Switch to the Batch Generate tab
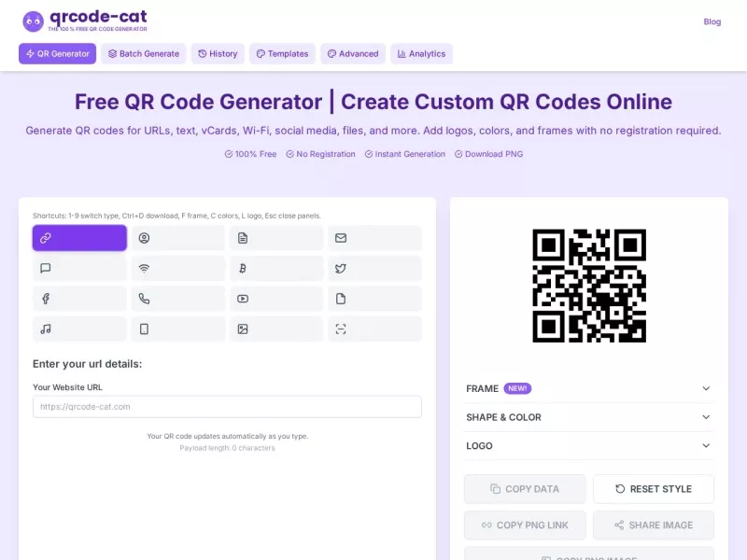The width and height of the screenshot is (747, 560). coord(144,54)
